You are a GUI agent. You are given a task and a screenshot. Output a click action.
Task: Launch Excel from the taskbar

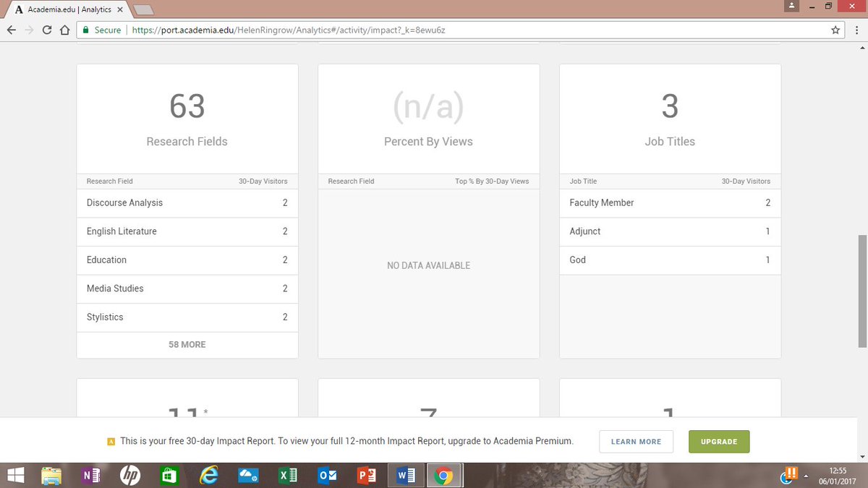point(287,475)
